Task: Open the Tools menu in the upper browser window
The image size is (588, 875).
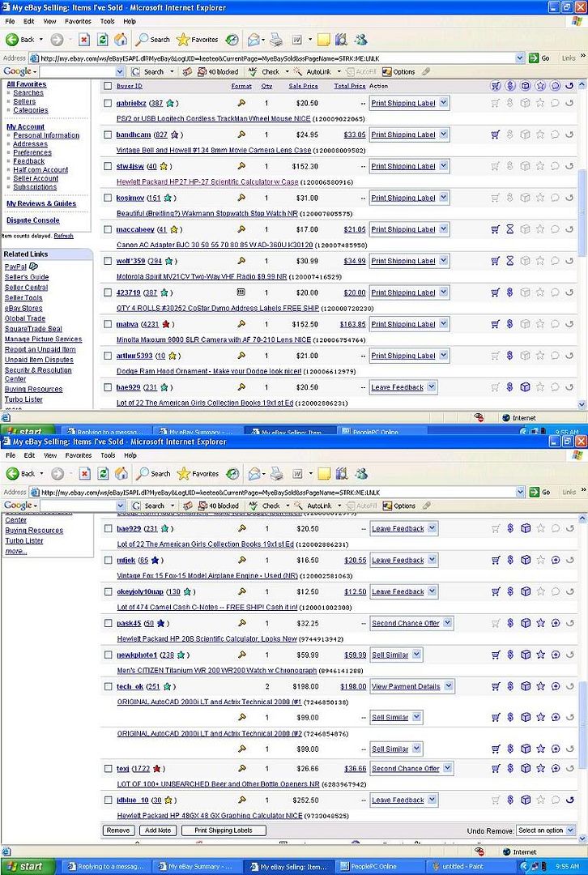Action: [107, 21]
